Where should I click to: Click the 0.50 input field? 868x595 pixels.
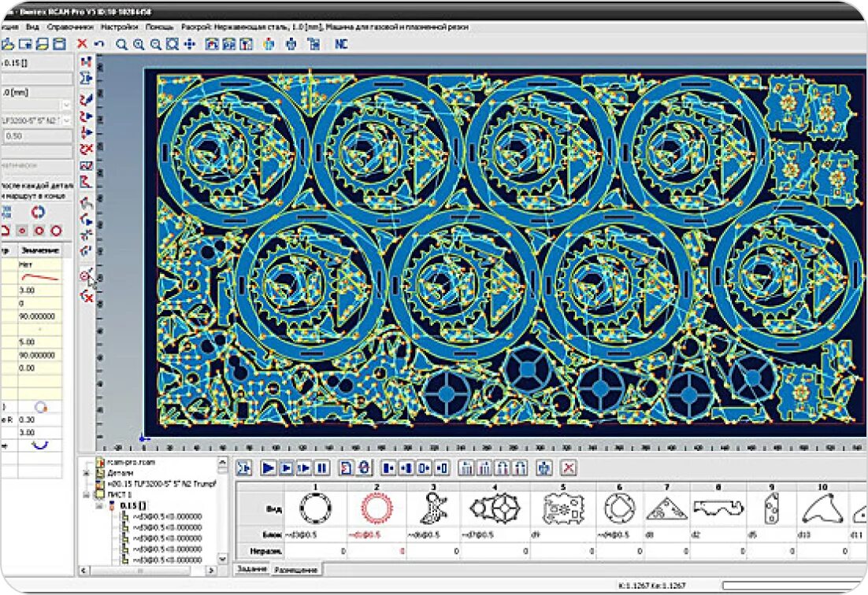[x=36, y=135]
